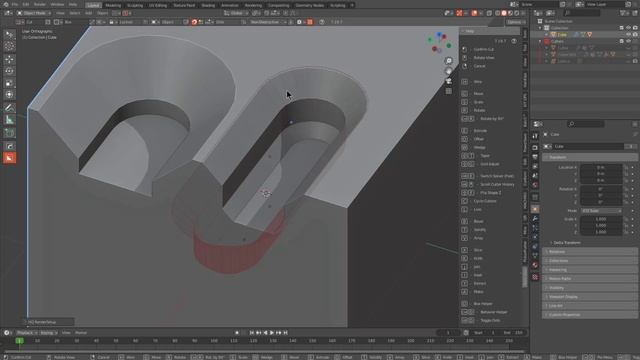The height and width of the screenshot is (360, 640).
Task: Click the Location X value field
Action: [x=601, y=167]
